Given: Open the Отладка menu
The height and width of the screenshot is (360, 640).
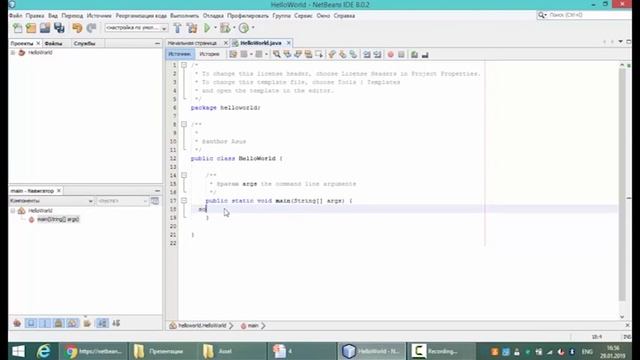Looking at the screenshot, I should [x=213, y=16].
